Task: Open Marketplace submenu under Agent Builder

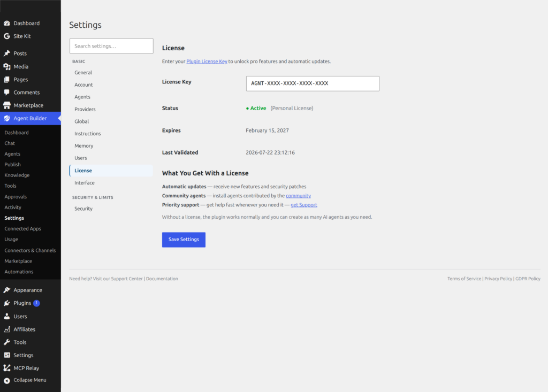Action: click(18, 262)
